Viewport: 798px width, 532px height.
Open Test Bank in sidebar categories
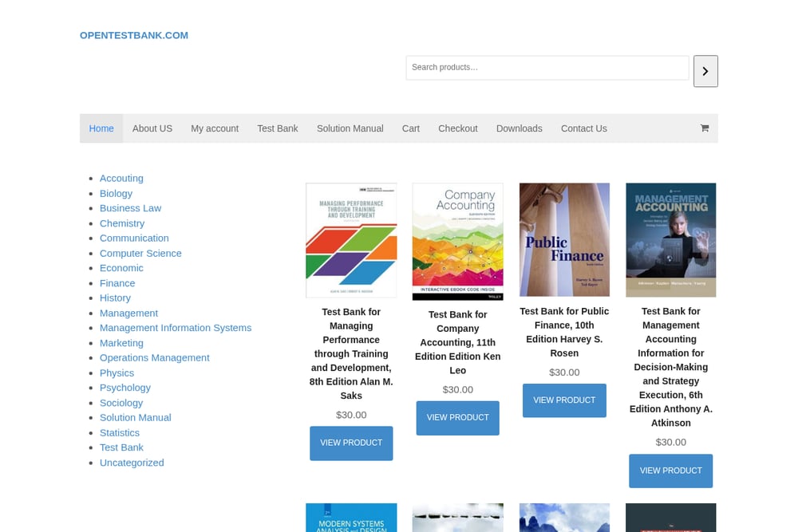coord(121,447)
